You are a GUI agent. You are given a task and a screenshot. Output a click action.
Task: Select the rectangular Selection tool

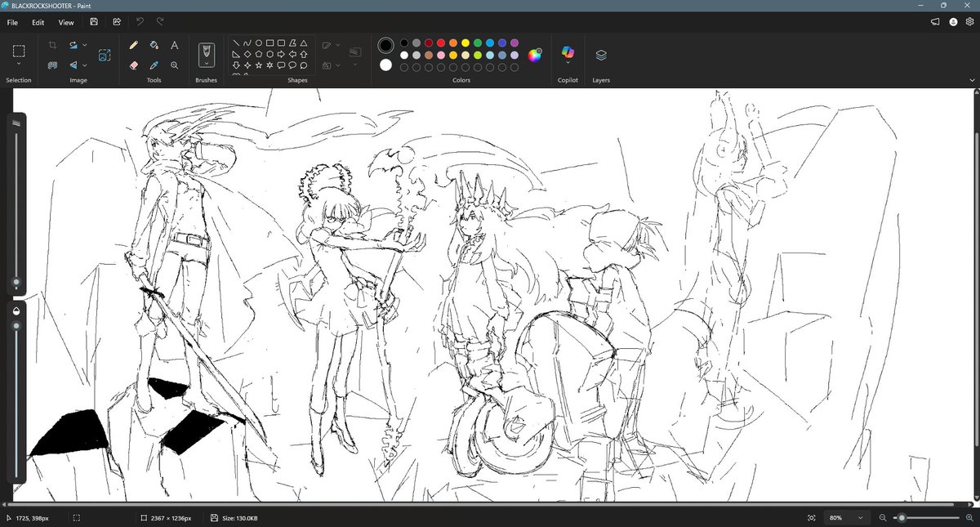coord(19,51)
